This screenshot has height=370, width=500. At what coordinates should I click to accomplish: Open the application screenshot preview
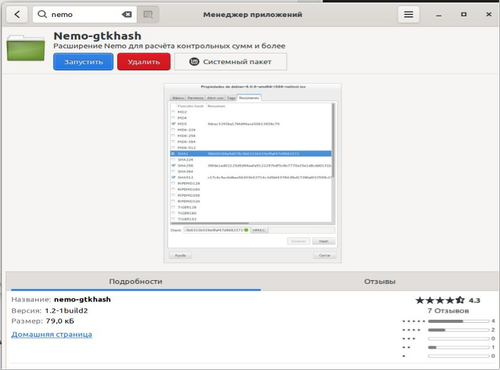(x=252, y=173)
